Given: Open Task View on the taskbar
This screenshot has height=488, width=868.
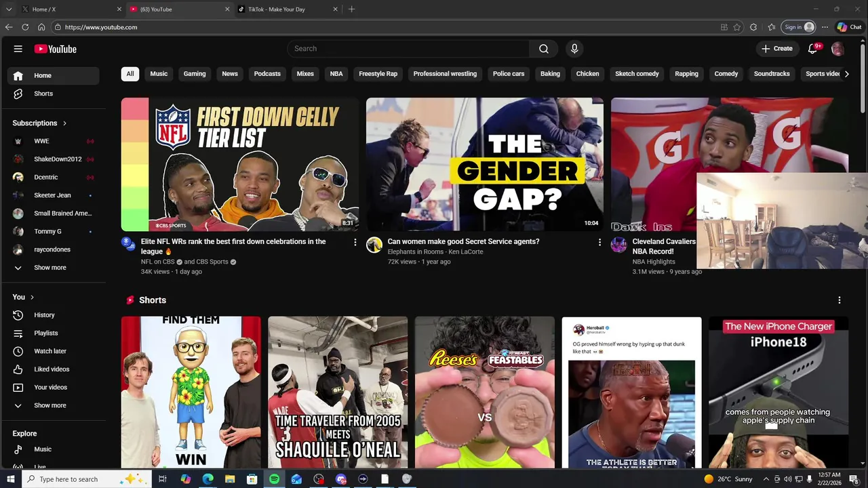Looking at the screenshot, I should [163, 479].
